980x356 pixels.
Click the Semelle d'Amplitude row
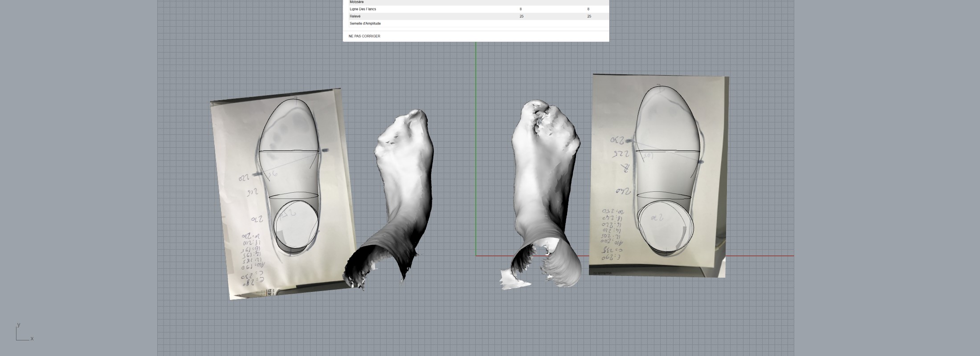pos(365,24)
